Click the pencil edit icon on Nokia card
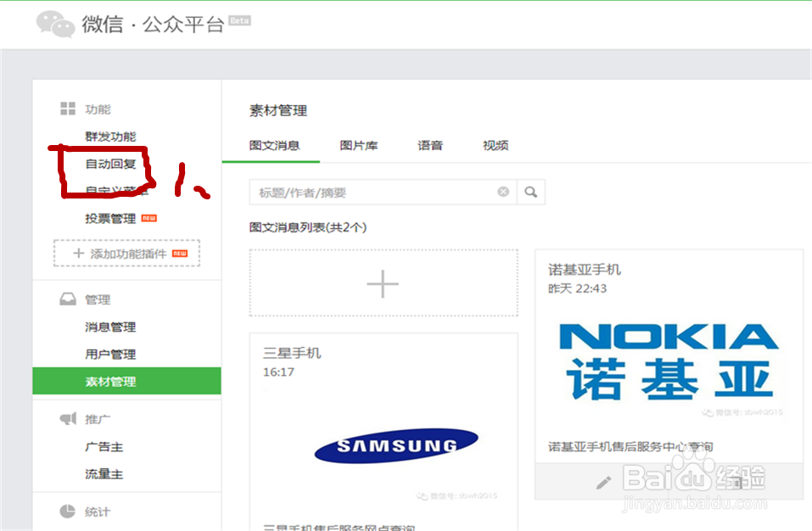Image resolution: width=812 pixels, height=531 pixels. pyautogui.click(x=603, y=483)
